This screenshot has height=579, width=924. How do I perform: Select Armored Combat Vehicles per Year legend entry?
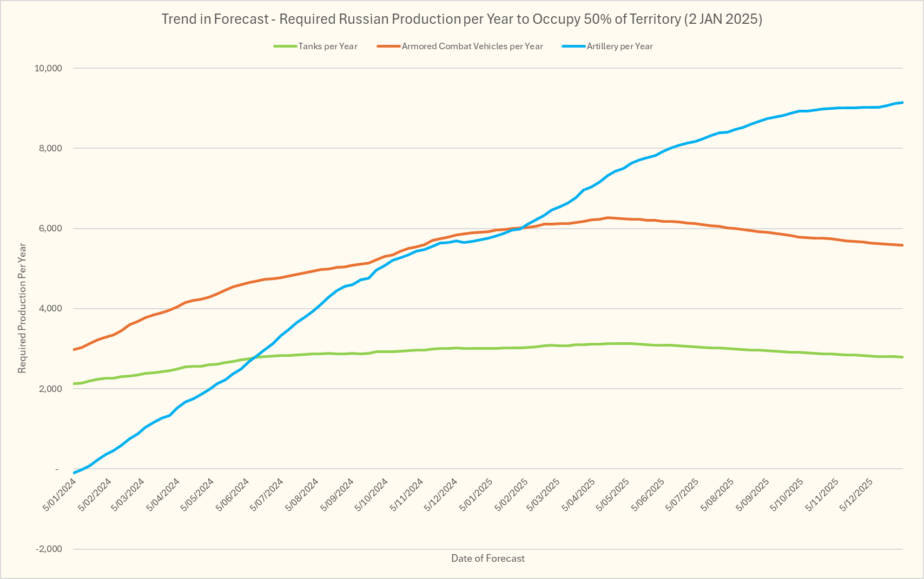tap(472, 46)
